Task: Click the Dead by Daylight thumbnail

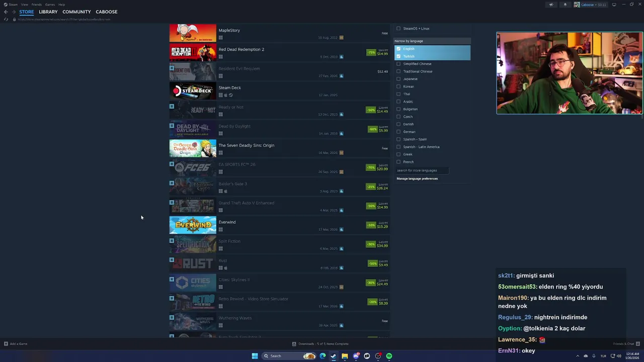Action: point(193,129)
